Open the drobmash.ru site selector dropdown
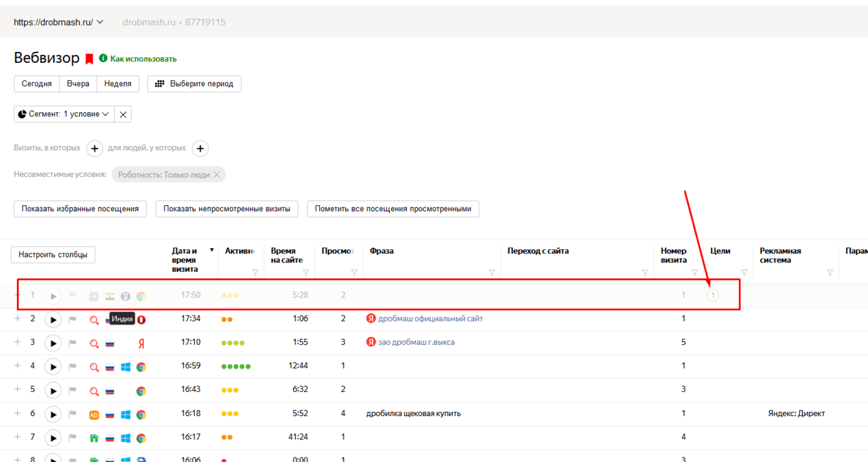The height and width of the screenshot is (462, 868). pos(58,22)
